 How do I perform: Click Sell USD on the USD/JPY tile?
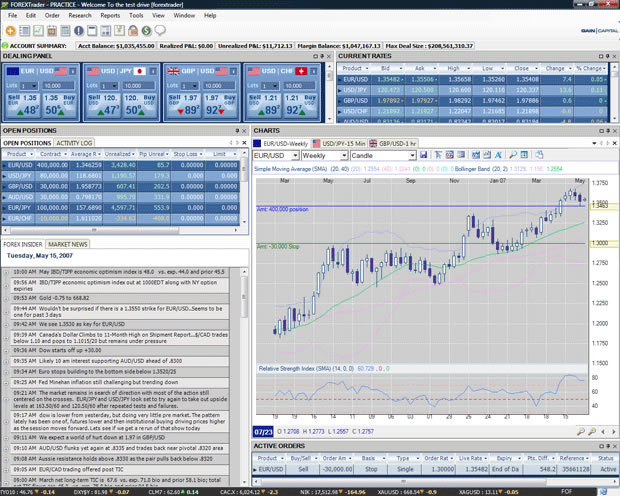coord(104,104)
